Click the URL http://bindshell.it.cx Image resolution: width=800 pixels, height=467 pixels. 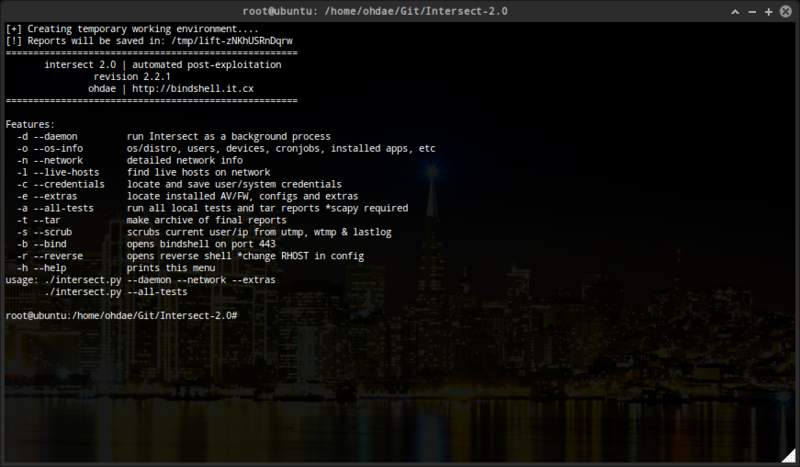pos(193,89)
